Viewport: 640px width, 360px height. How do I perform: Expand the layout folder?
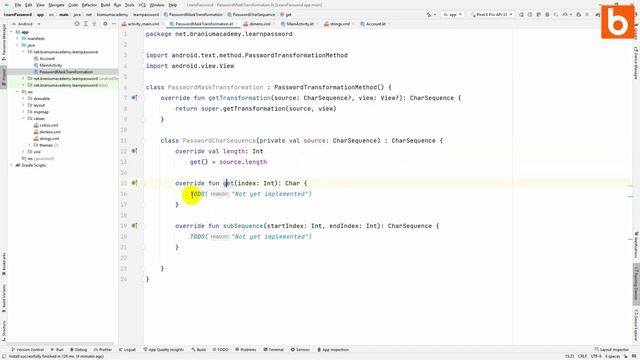click(x=23, y=105)
